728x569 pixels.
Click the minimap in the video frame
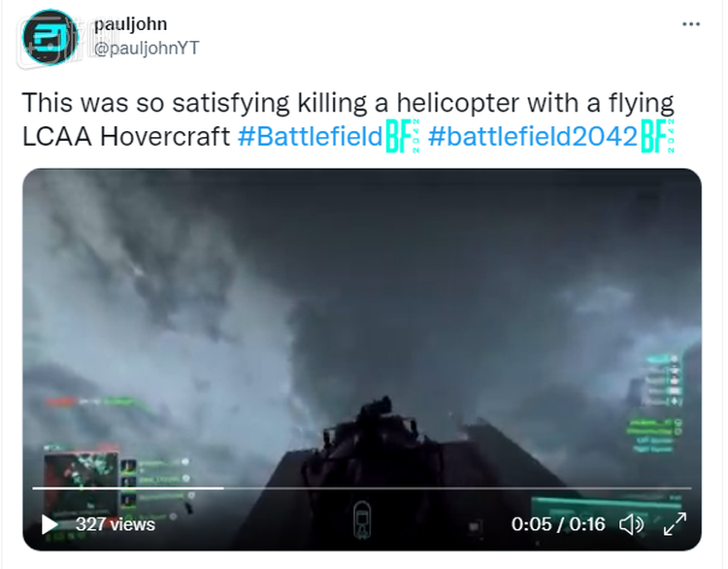81,479
